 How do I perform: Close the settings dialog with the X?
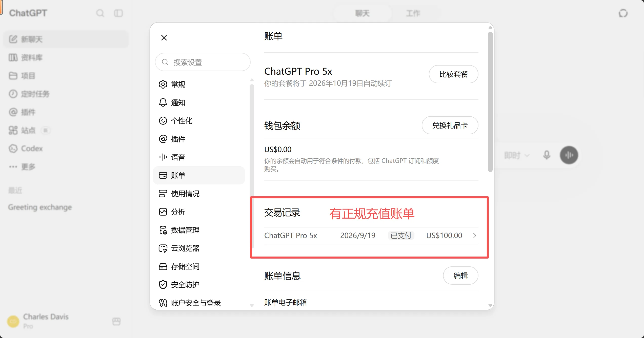(x=164, y=38)
